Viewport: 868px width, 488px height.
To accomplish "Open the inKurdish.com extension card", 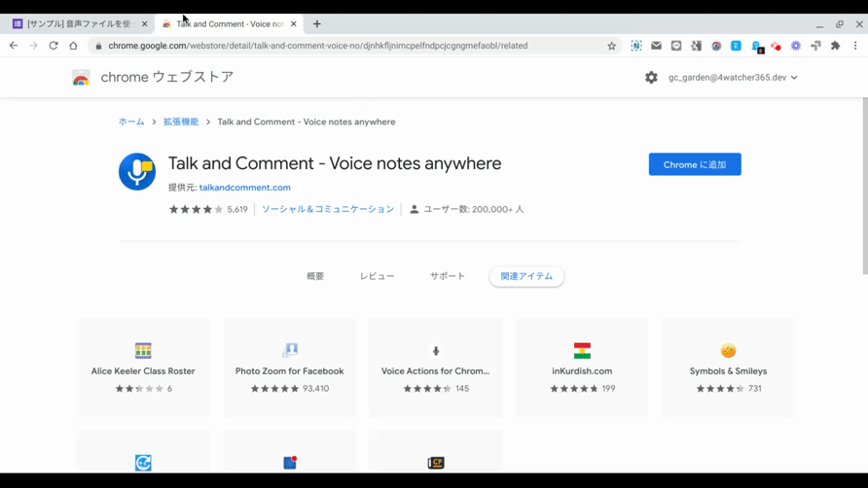I will tap(582, 367).
